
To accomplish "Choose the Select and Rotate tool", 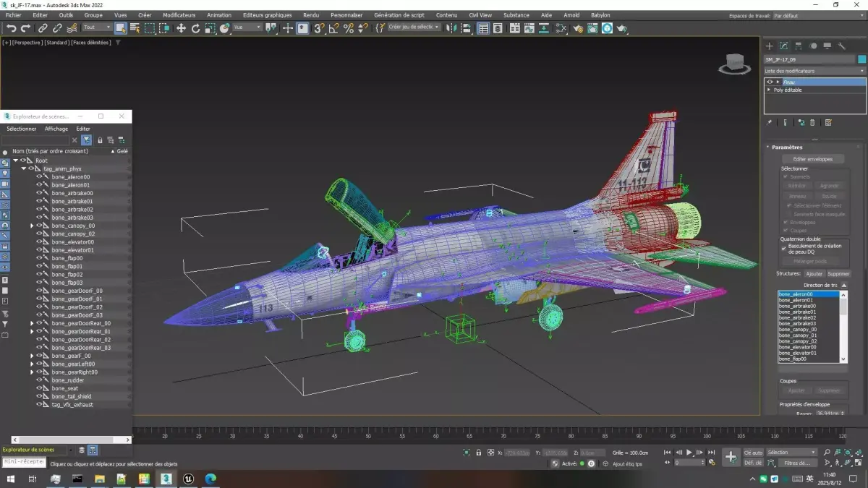I will click(x=195, y=28).
